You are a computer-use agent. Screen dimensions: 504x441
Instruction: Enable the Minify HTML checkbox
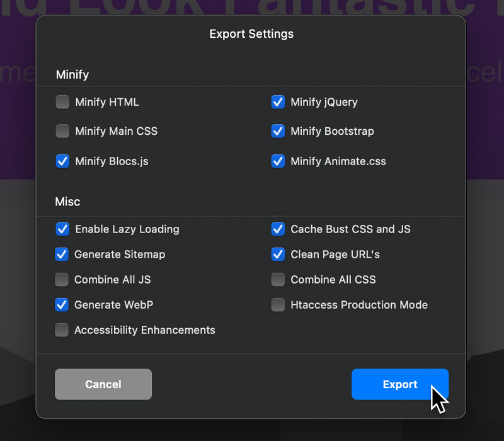pos(62,102)
